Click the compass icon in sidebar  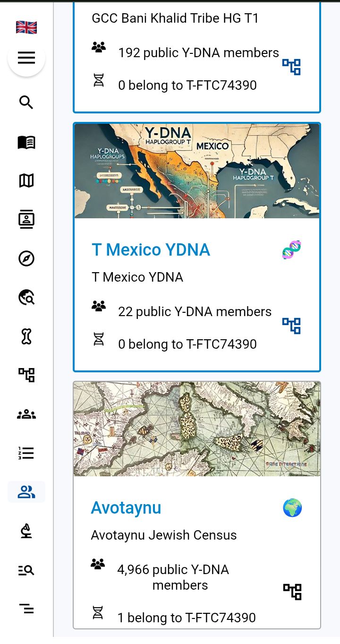tap(26, 258)
